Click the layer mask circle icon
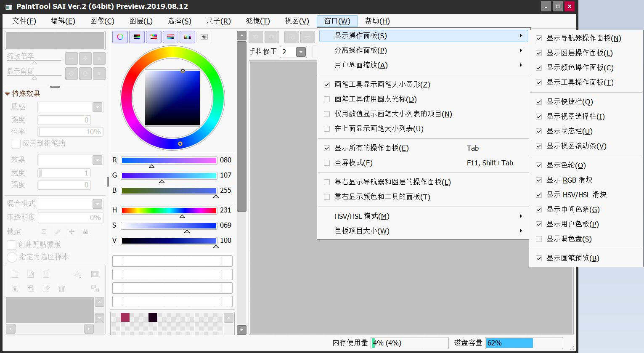Viewport: 644px width, 353px height. (95, 274)
